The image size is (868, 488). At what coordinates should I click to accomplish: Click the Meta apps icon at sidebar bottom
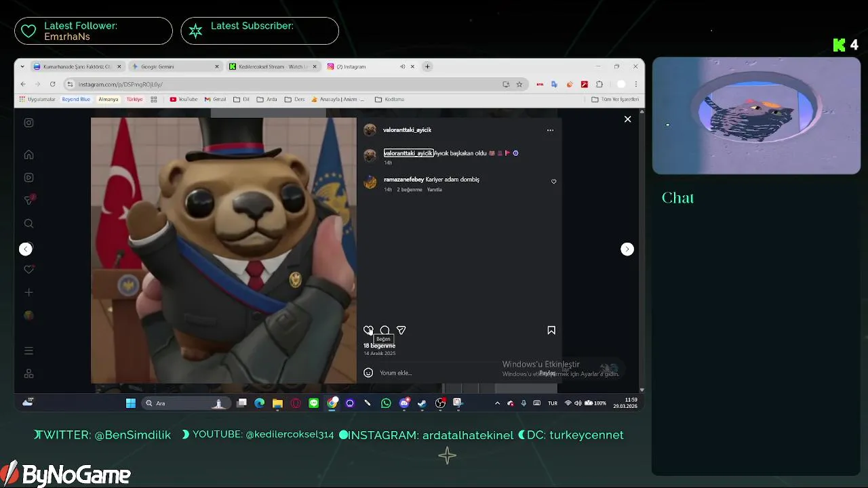click(x=28, y=373)
